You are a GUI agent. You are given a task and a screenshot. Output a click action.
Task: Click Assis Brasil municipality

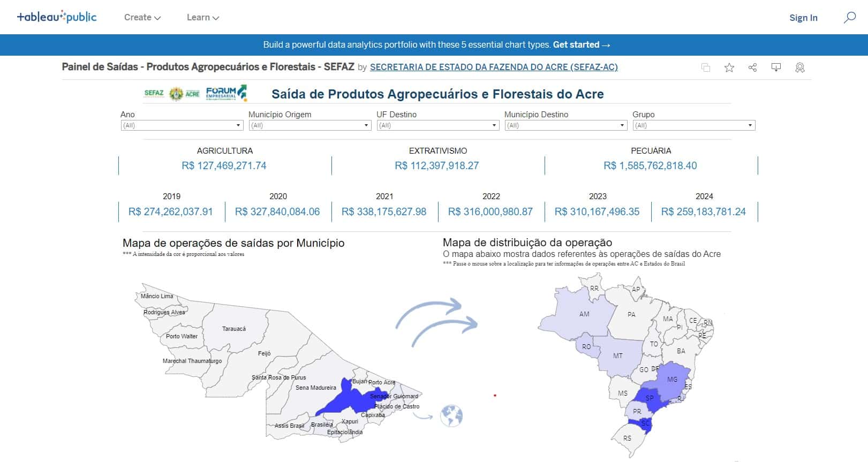289,426
